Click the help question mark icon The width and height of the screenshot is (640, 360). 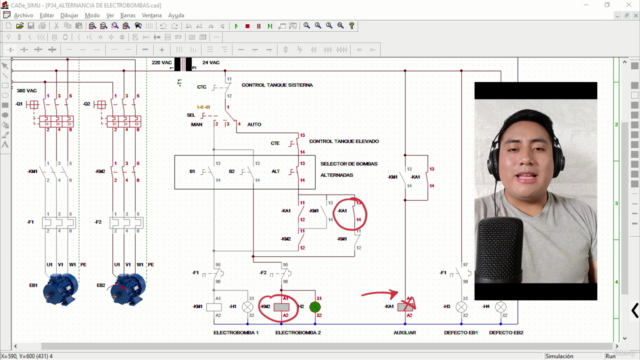point(352,26)
